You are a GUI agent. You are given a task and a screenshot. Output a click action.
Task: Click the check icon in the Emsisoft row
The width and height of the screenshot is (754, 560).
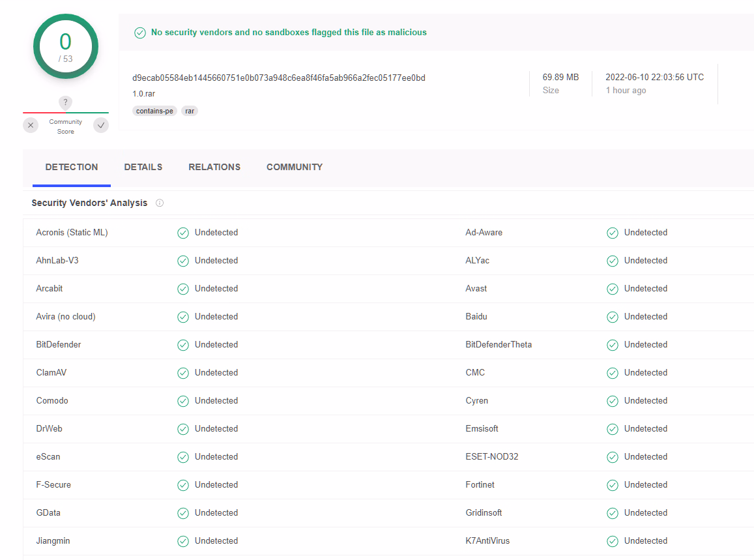tap(613, 429)
